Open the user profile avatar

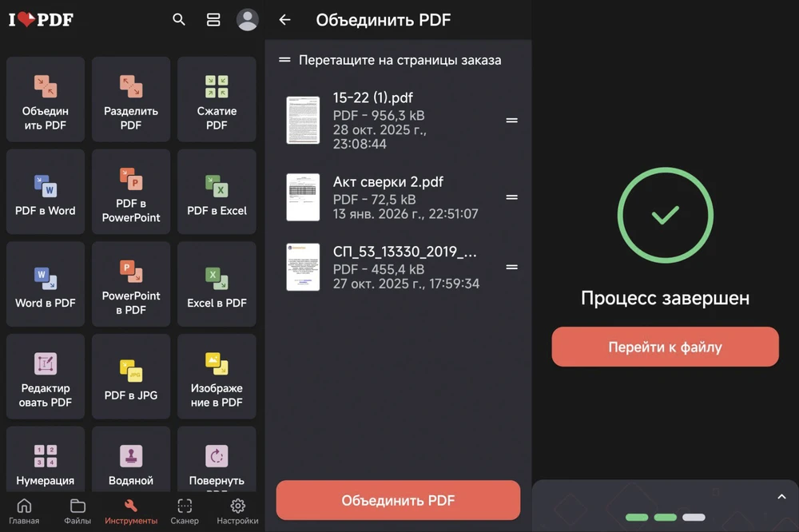pos(248,20)
